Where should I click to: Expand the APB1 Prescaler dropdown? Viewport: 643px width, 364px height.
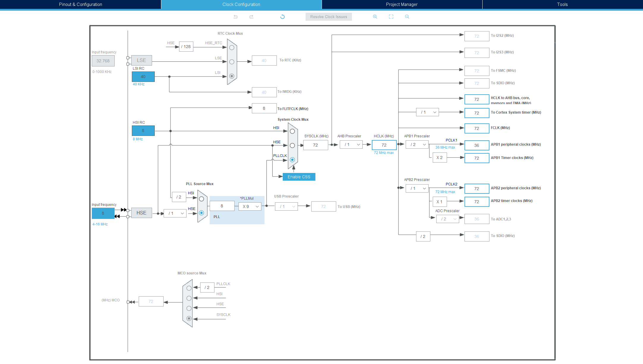(417, 144)
